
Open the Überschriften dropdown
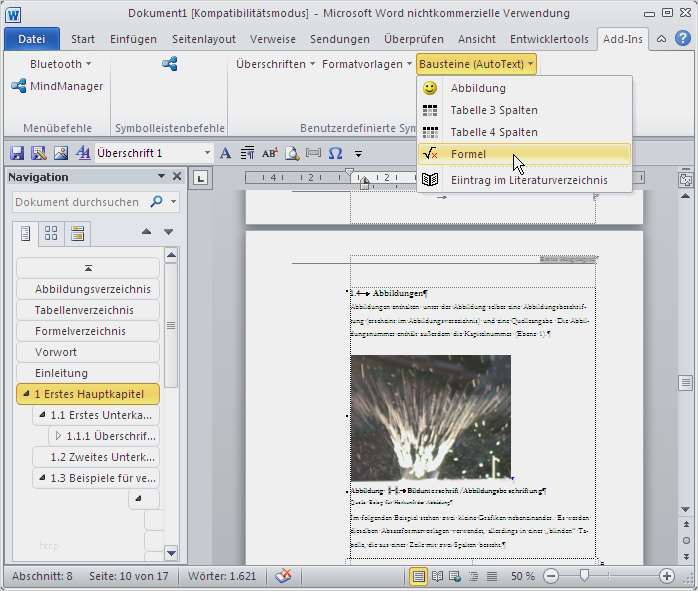pyautogui.click(x=275, y=64)
